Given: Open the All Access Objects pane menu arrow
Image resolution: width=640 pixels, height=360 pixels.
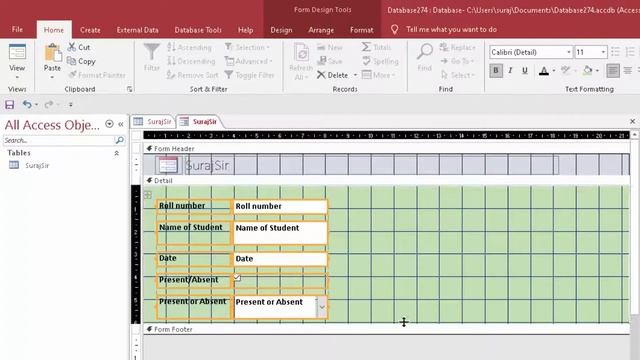Looking at the screenshot, I should pos(109,124).
